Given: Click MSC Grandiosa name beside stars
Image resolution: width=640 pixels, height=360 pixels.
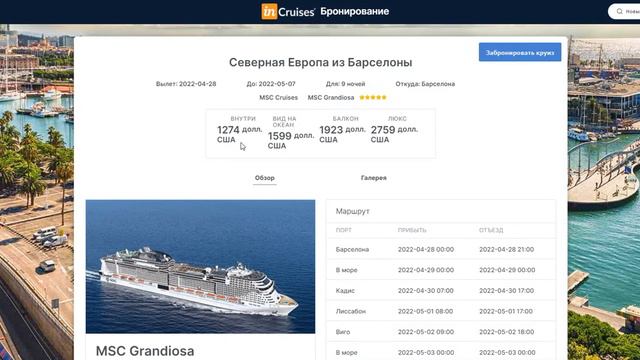Looking at the screenshot, I should (x=331, y=98).
